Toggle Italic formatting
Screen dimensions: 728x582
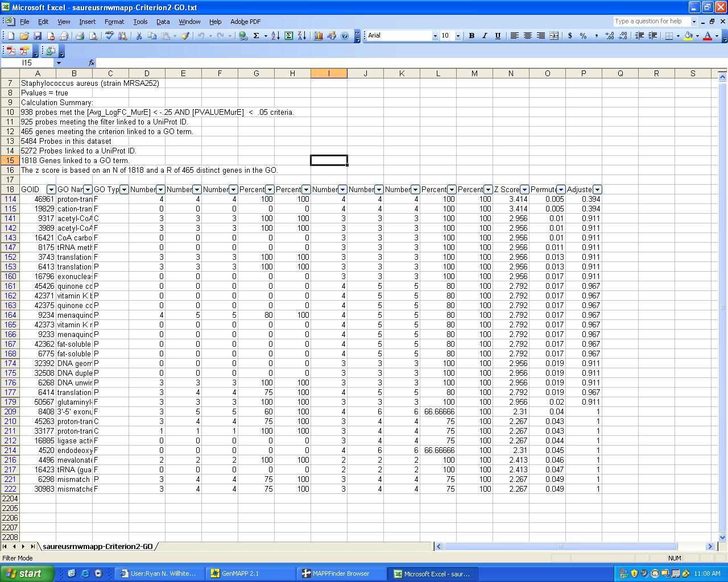485,36
